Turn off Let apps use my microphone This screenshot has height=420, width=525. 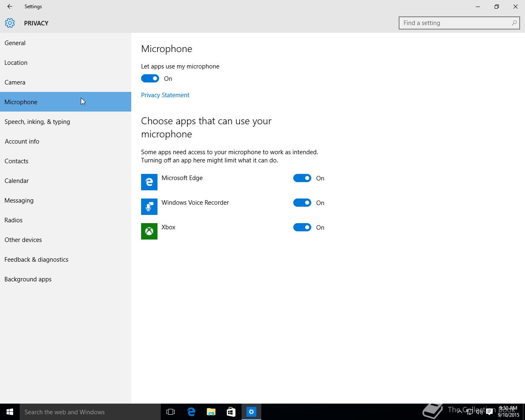(x=150, y=78)
